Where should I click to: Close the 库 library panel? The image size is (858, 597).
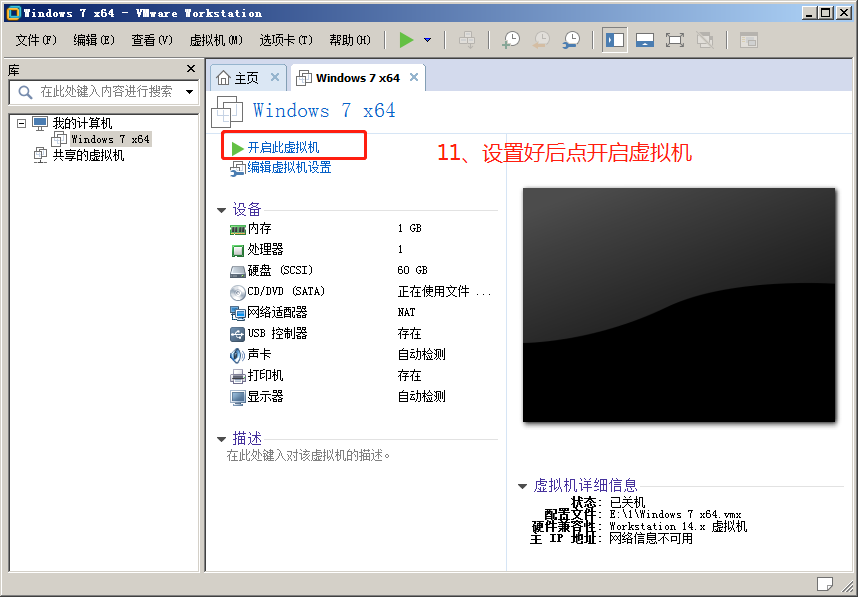pyautogui.click(x=190, y=68)
